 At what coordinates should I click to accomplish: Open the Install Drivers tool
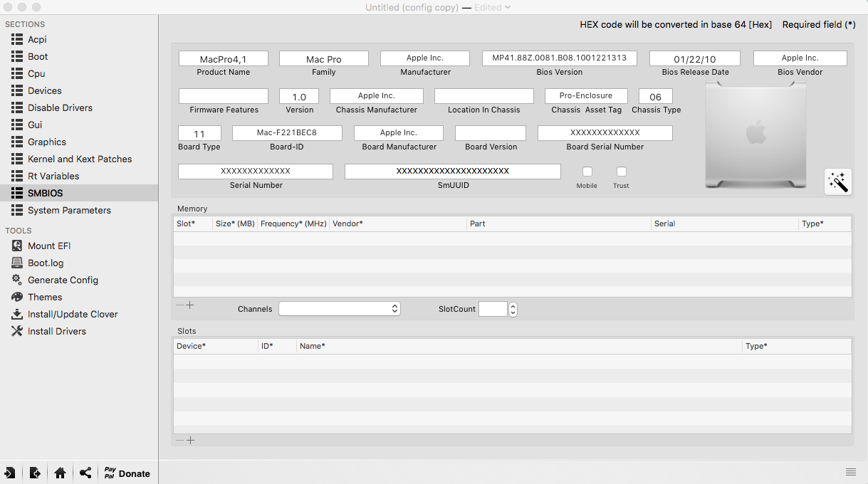pyautogui.click(x=78, y=331)
